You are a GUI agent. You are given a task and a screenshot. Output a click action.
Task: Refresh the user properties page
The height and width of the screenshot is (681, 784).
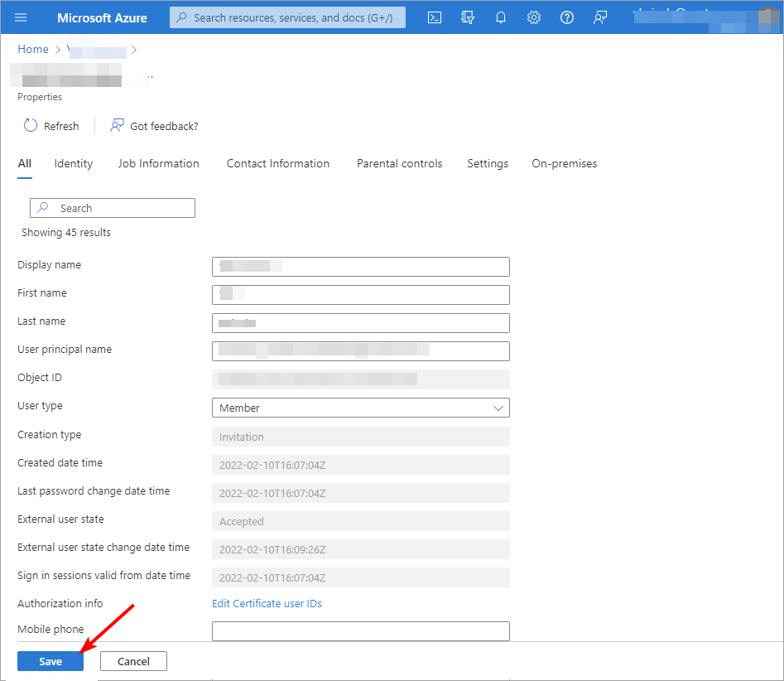click(51, 125)
